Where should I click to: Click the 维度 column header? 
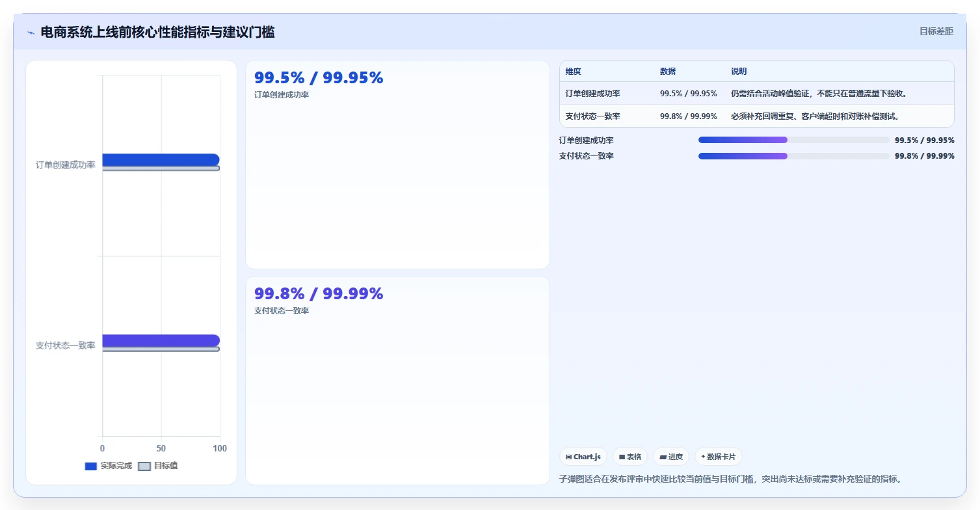point(573,71)
